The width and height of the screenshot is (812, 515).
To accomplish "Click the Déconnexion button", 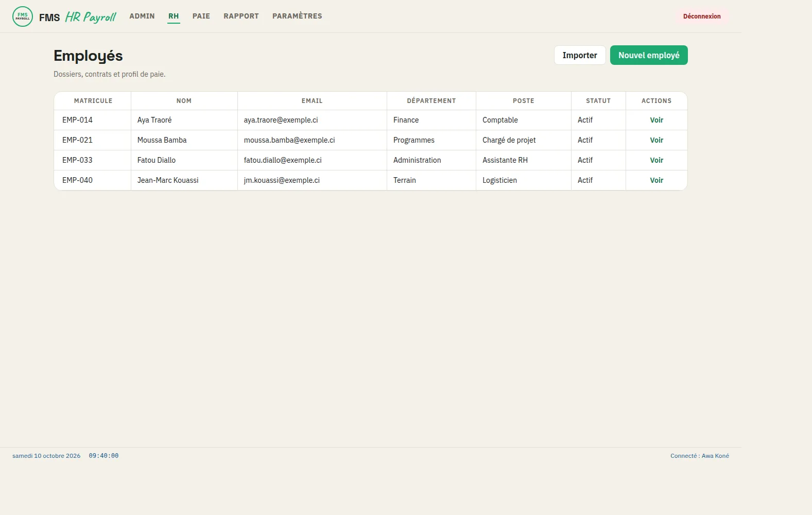I will 702,16.
